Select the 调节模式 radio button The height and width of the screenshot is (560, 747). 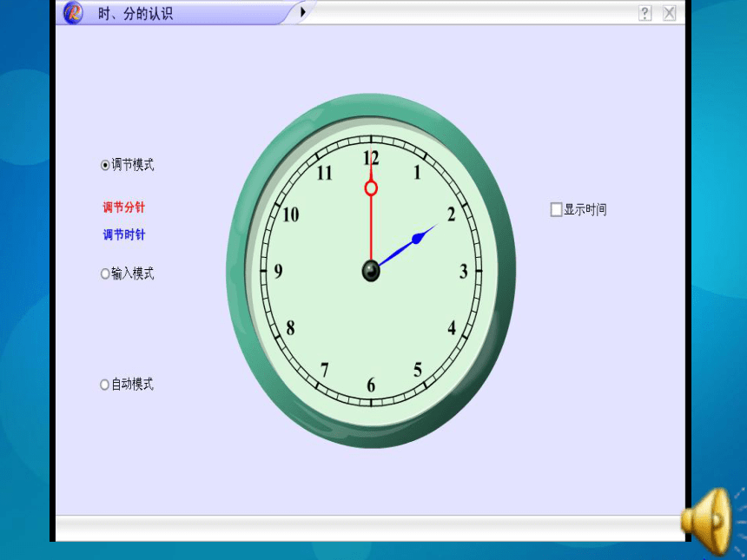tap(105, 165)
